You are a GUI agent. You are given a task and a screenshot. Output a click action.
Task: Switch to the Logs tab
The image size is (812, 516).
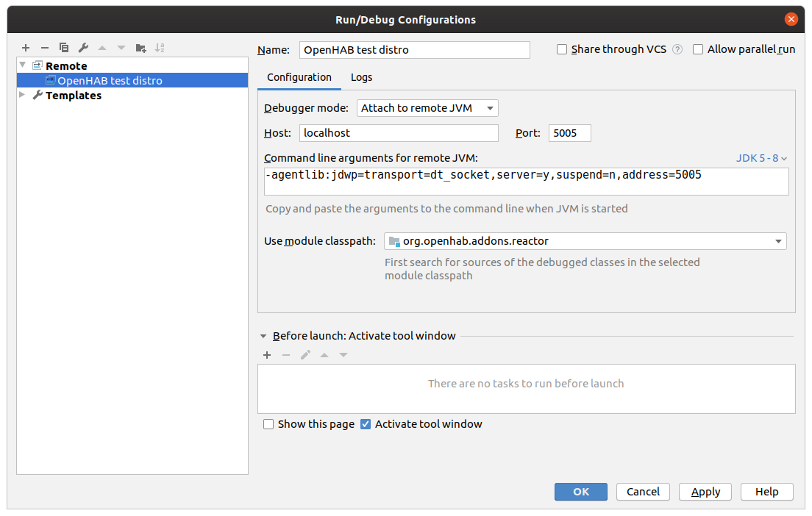(x=361, y=76)
